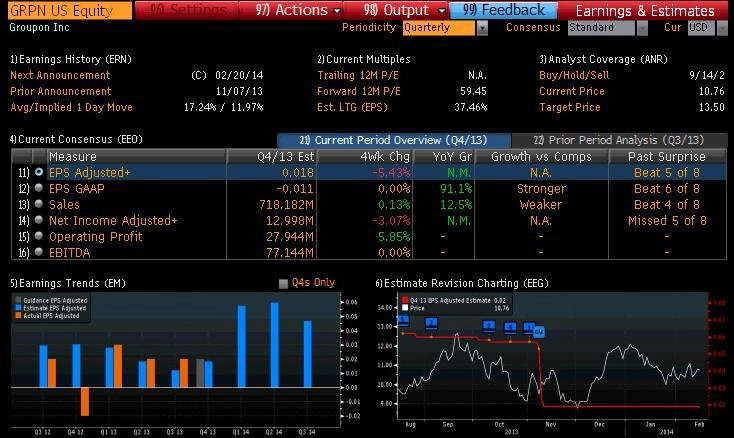Click the 'Weaker' growth vs comps cell
Viewport: 734px width, 438px height.
(541, 204)
